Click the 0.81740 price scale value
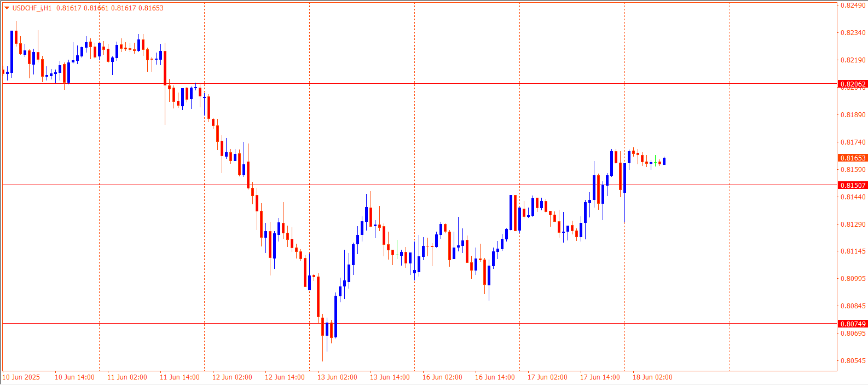The image size is (868, 385). pos(853,142)
